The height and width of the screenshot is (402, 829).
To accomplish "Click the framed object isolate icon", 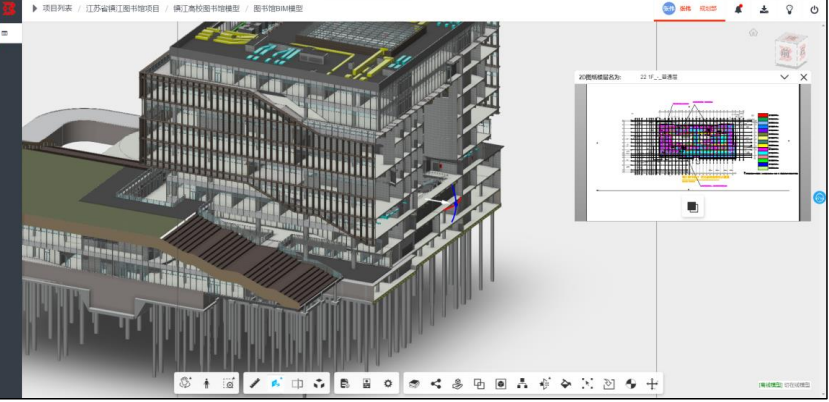I will [x=501, y=384].
